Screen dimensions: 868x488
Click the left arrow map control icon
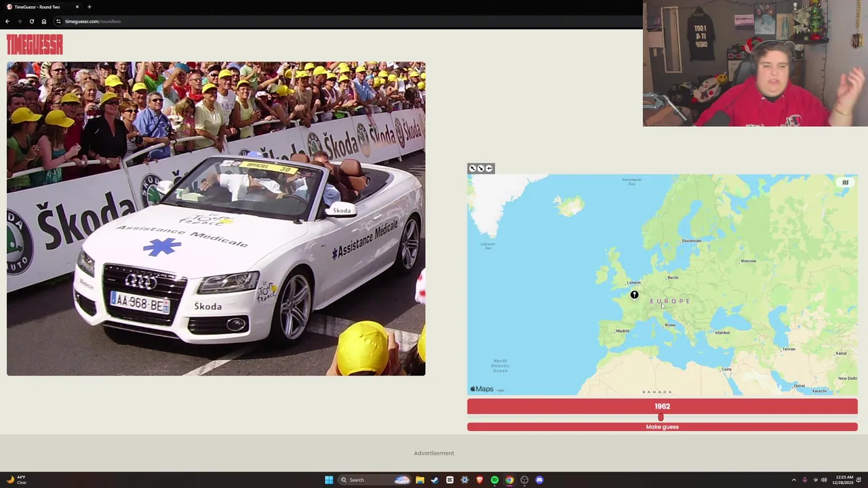tap(489, 168)
